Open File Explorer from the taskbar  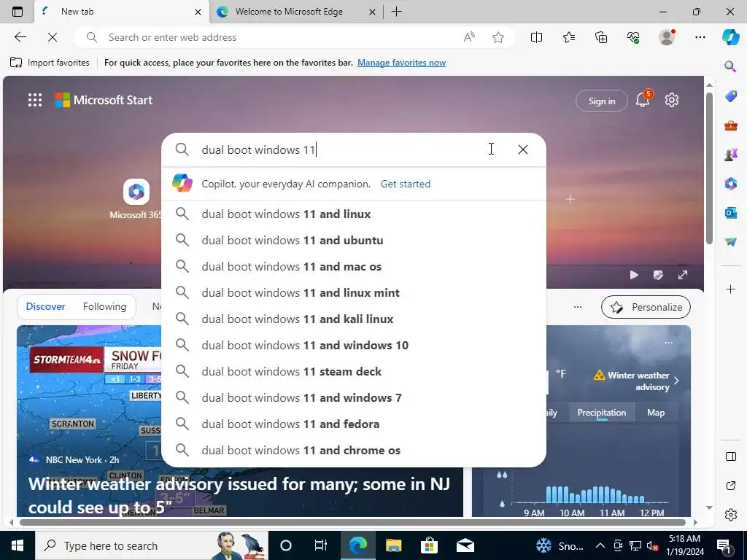(393, 545)
